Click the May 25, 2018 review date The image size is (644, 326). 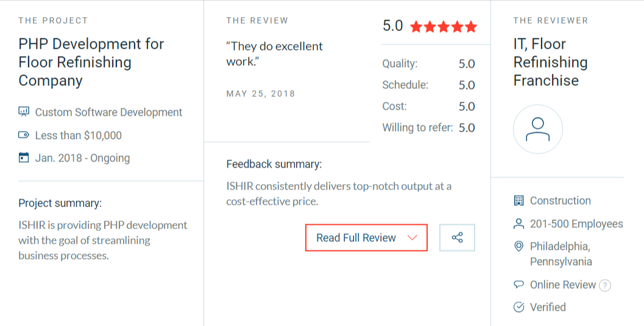[261, 94]
